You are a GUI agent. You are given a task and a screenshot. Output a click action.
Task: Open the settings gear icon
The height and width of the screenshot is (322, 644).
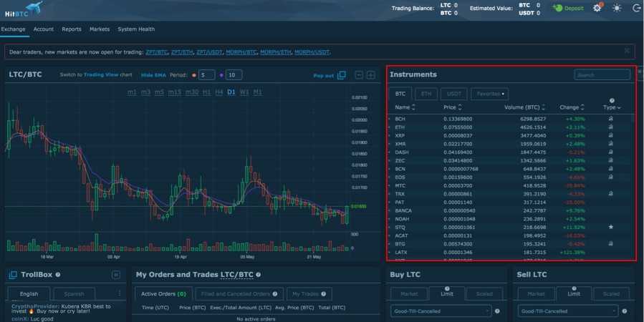[x=597, y=8]
